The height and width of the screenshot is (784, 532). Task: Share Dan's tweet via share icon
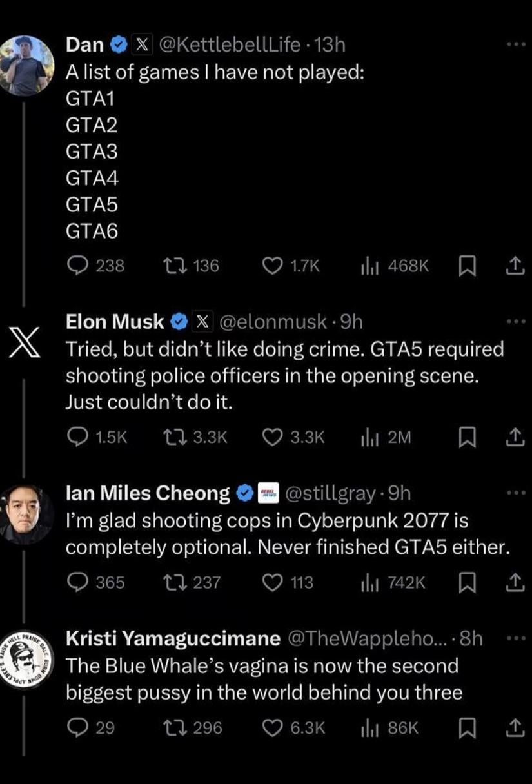pyautogui.click(x=513, y=266)
